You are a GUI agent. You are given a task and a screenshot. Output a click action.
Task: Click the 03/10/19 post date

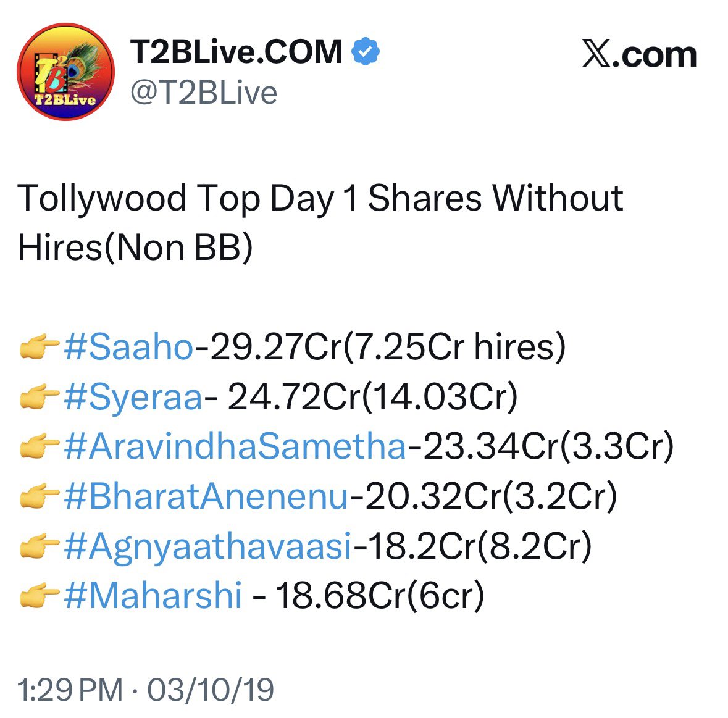(211, 690)
